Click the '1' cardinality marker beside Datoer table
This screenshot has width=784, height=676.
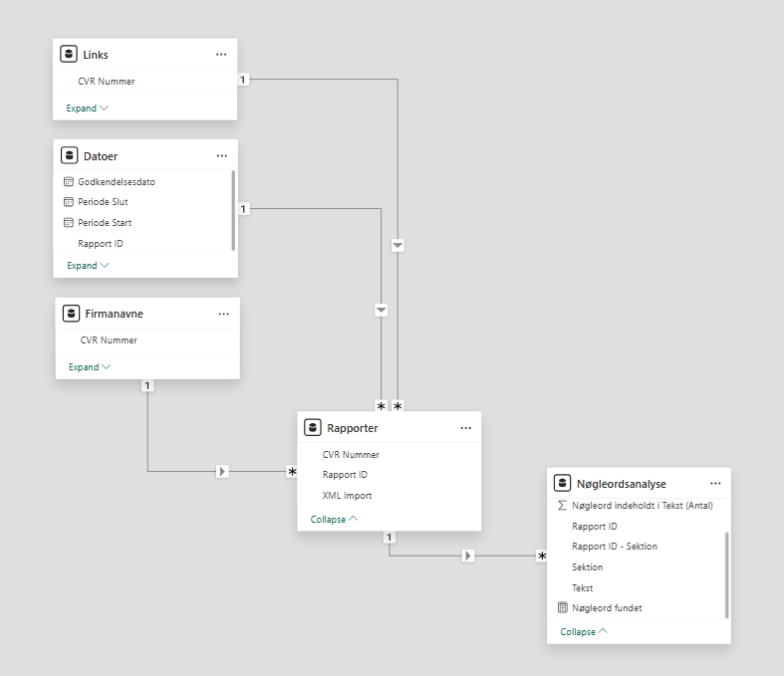(243, 209)
